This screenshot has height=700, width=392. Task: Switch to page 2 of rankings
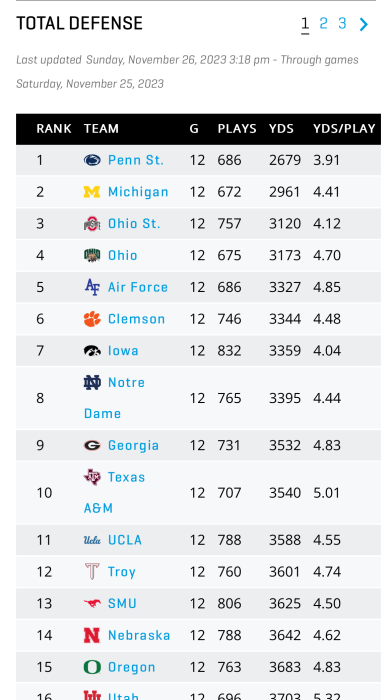[x=323, y=23]
